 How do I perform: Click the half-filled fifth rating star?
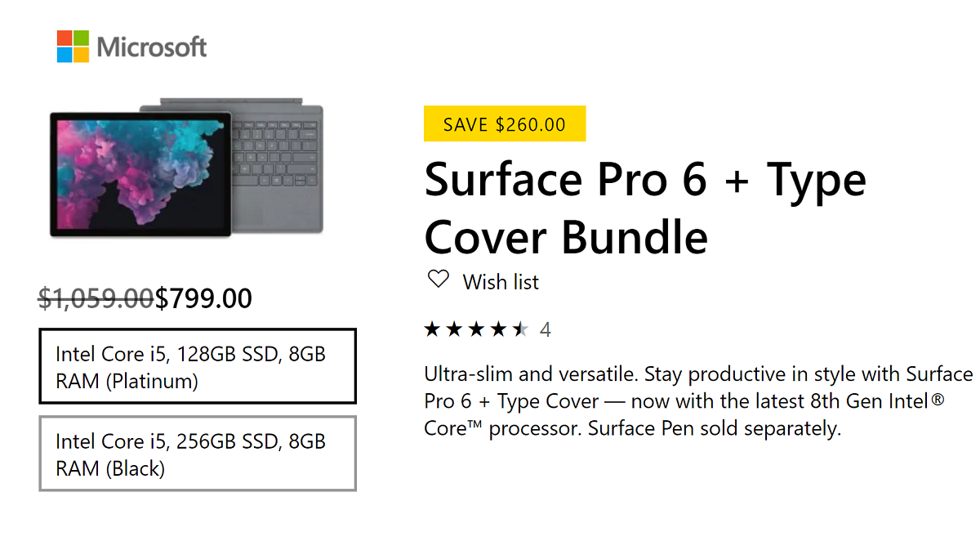pyautogui.click(x=521, y=329)
